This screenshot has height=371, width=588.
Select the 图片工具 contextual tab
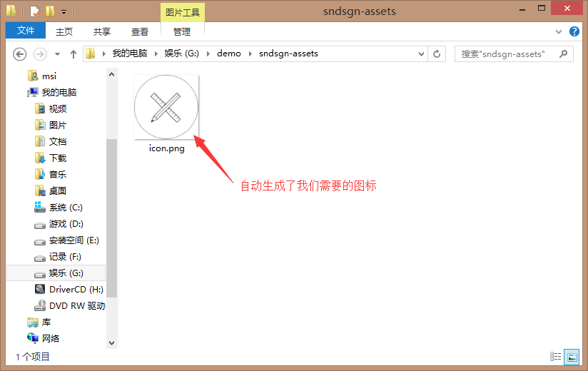[183, 12]
